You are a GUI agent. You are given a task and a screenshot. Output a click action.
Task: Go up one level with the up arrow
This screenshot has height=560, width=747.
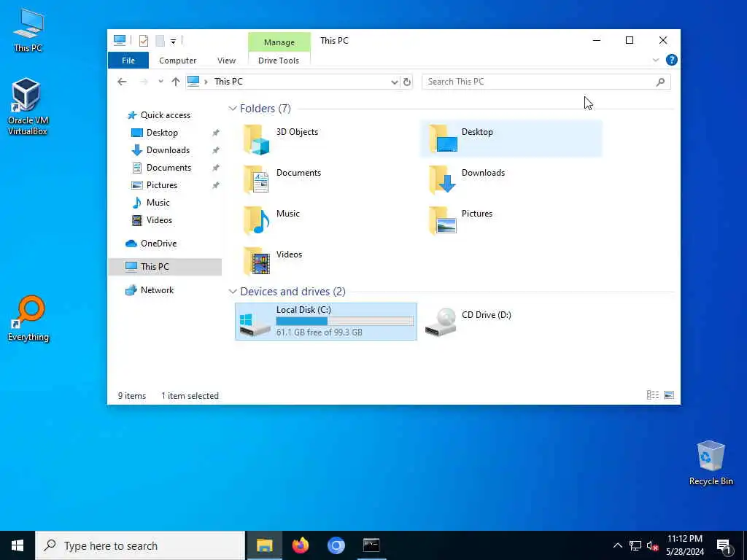176,82
